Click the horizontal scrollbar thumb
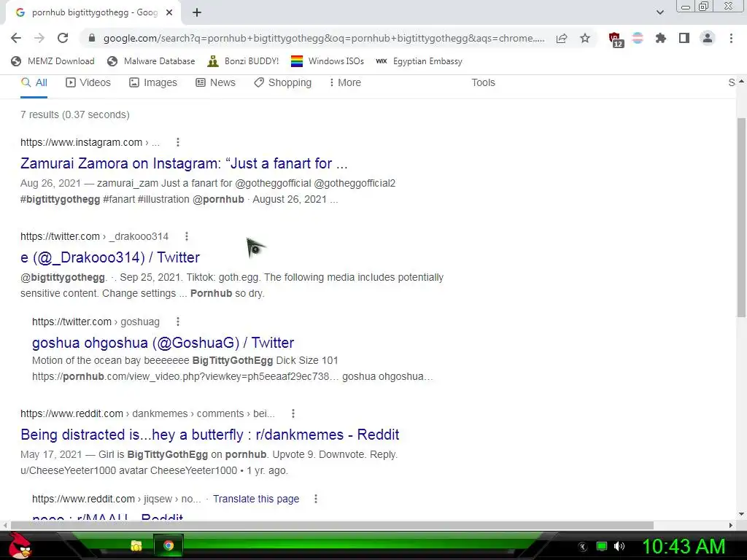This screenshot has height=560, width=747. pos(332,525)
